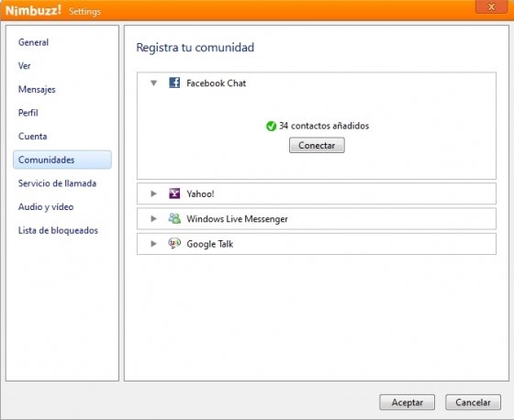
Task: Expand the Windows Live Messenger section
Action: pos(153,218)
